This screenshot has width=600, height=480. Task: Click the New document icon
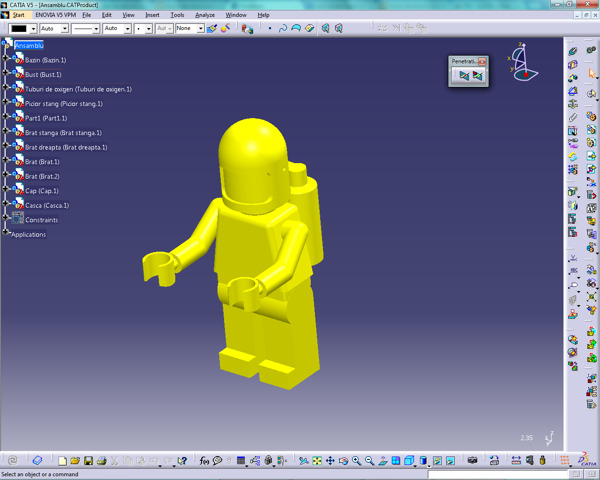click(x=62, y=460)
